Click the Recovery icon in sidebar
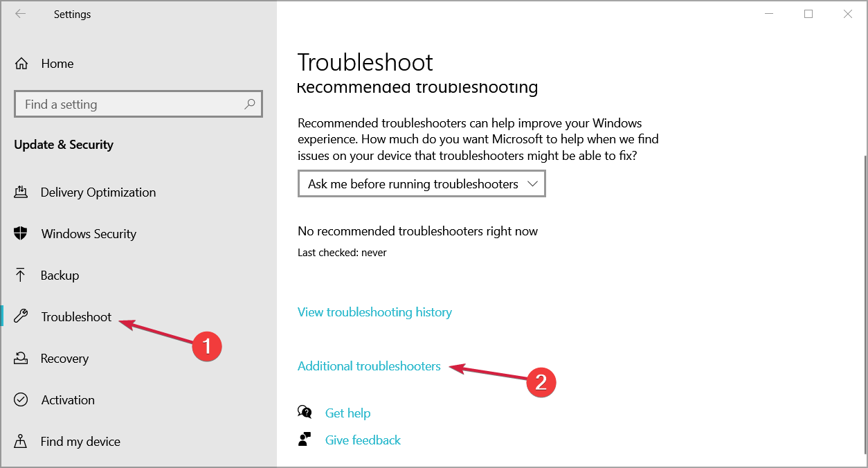Viewport: 868px width, 468px height. [x=21, y=359]
